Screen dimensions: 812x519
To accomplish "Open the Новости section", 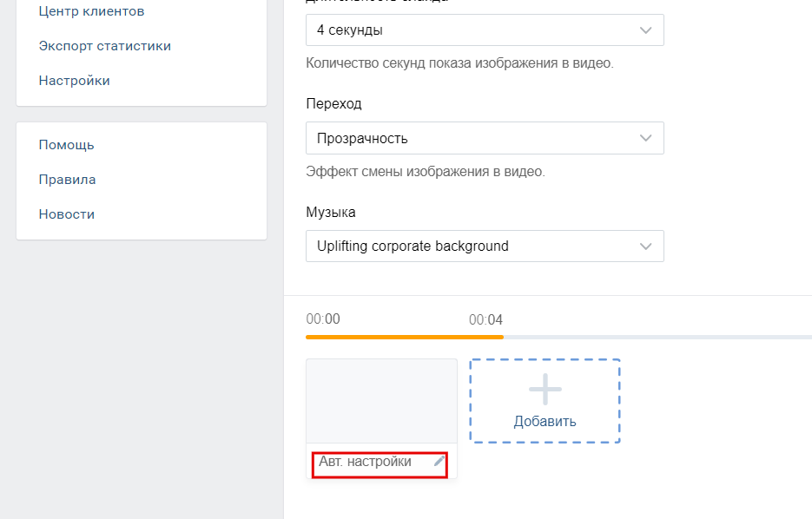I will pyautogui.click(x=67, y=214).
